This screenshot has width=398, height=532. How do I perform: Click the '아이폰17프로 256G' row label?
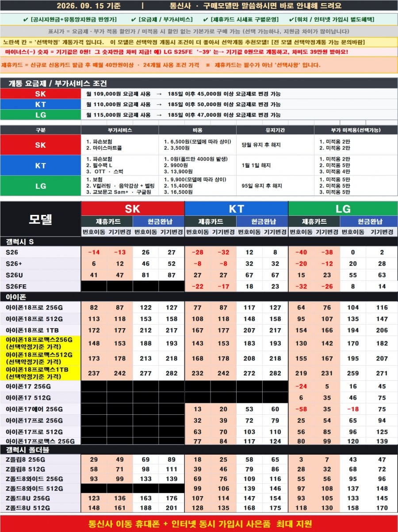point(41,421)
